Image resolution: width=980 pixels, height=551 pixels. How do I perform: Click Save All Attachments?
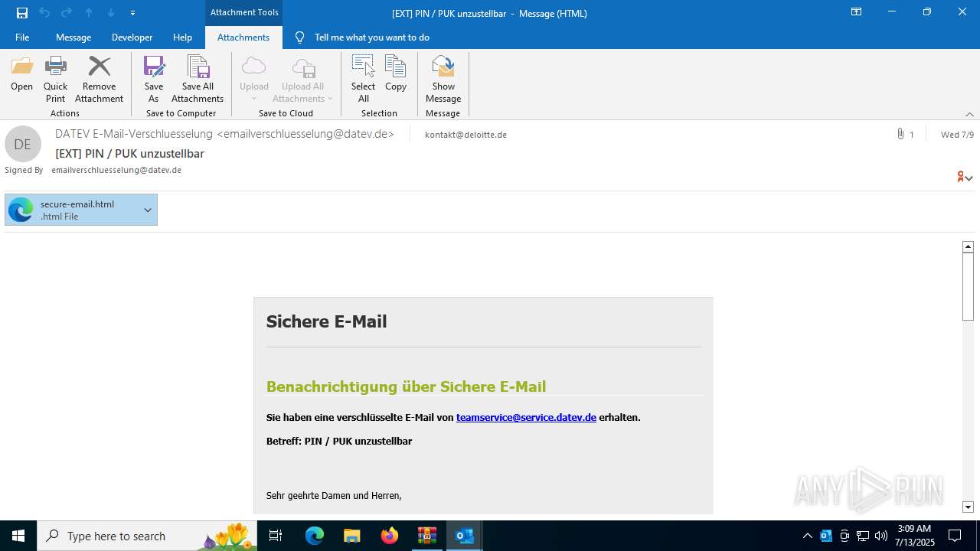[x=198, y=79]
